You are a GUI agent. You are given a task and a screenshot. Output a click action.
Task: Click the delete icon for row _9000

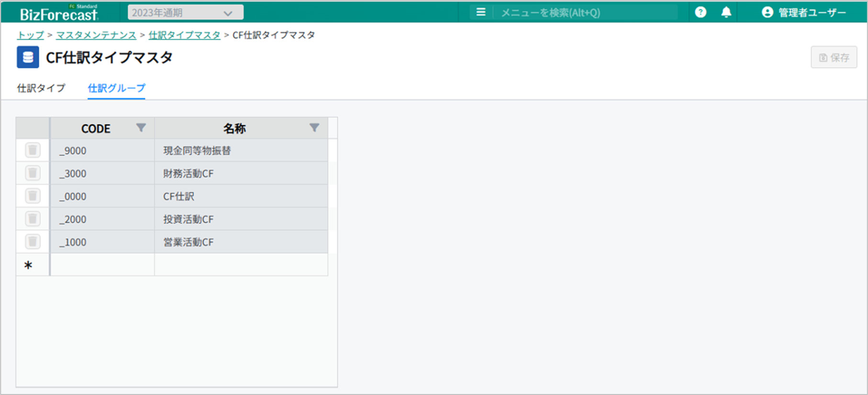point(33,150)
